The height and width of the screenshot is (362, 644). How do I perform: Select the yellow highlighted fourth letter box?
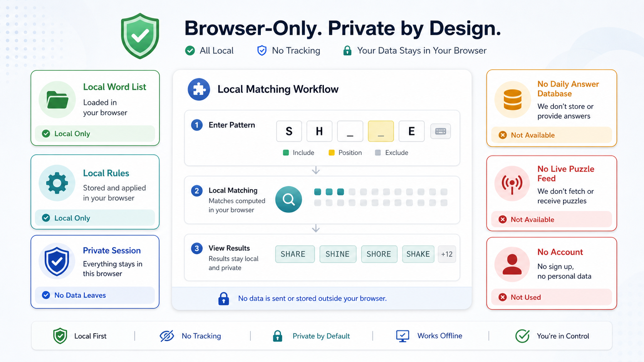tap(381, 131)
